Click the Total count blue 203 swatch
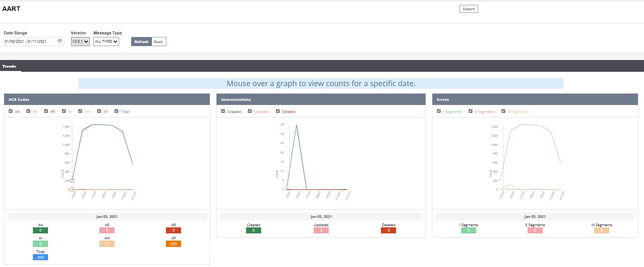The image size is (644, 267). [40, 258]
